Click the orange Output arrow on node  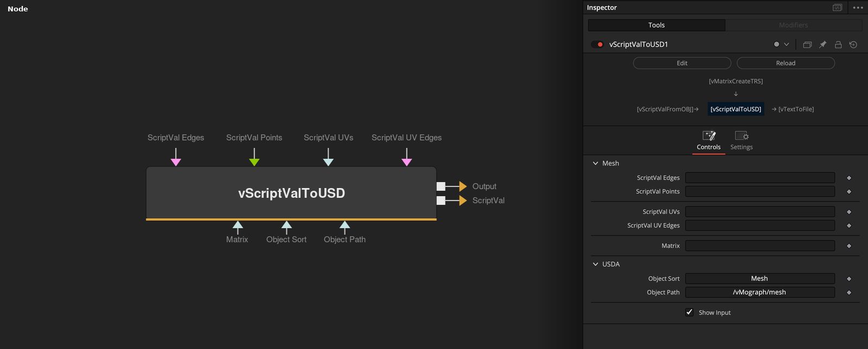[x=463, y=186]
